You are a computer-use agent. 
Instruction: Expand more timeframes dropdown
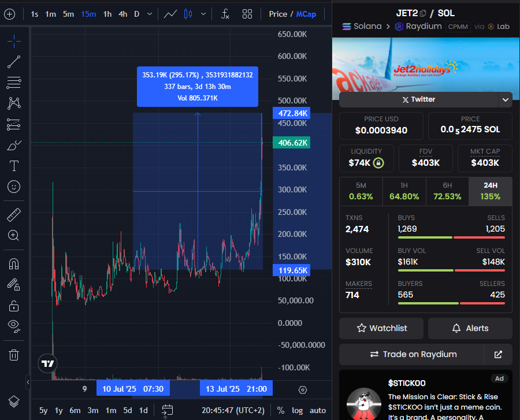click(x=150, y=14)
